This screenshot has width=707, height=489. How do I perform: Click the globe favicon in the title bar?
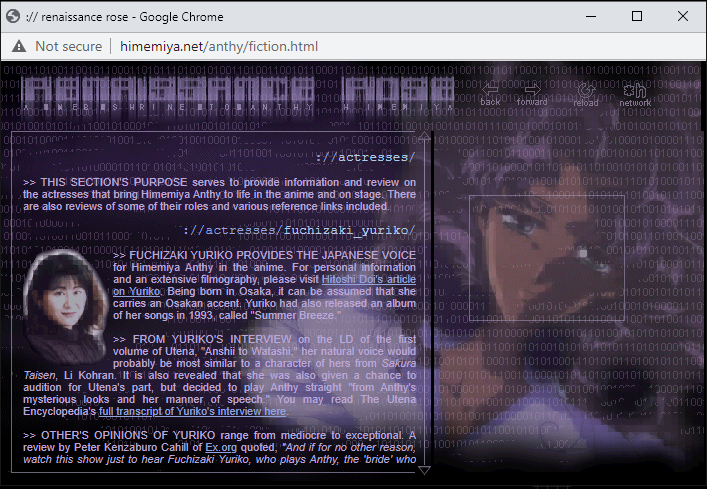pos(13,17)
